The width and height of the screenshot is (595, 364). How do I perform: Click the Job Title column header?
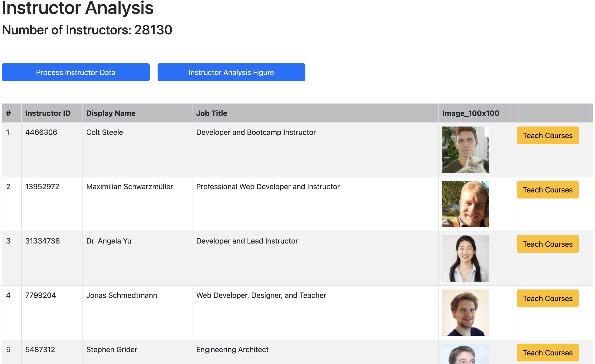[x=211, y=113]
